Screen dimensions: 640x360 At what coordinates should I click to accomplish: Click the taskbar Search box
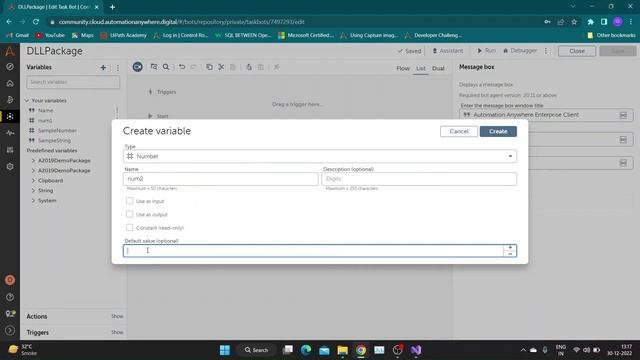(256, 350)
